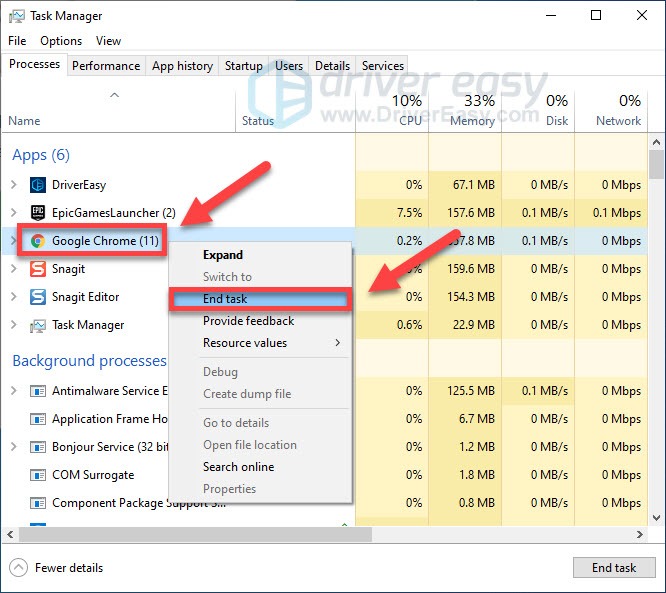Expand the EpicGamesLauncher process group
Screen dimensions: 666x593
14,213
